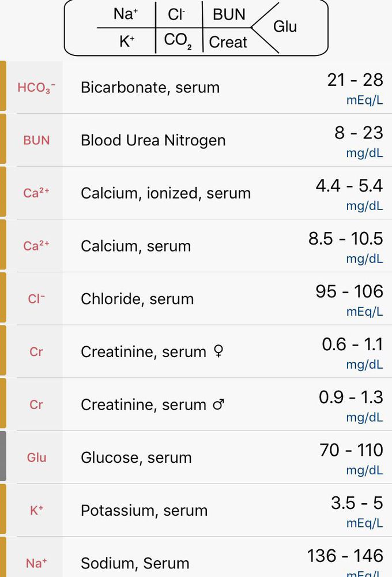This screenshot has width=392, height=577.
Task: Tap the 70 - 110 glucose range
Action: pyautogui.click(x=351, y=451)
